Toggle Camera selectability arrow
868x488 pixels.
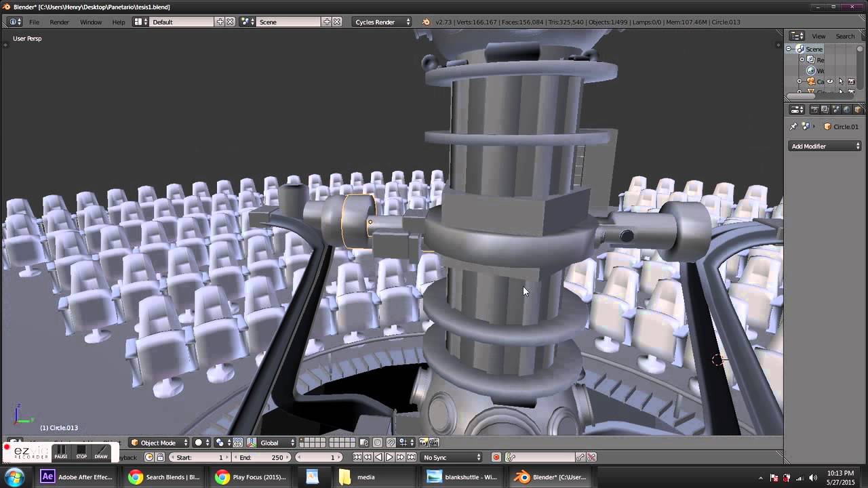pyautogui.click(x=841, y=81)
